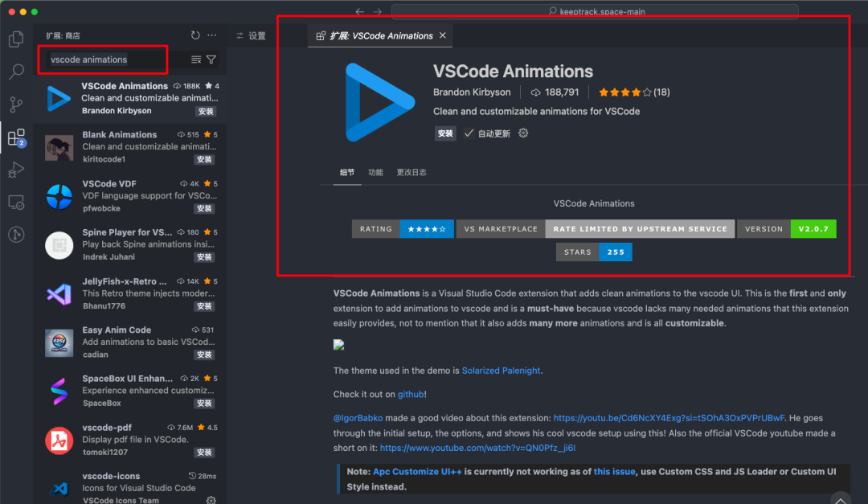Install the JellyFish-x-Retro extension
Image resolution: width=868 pixels, height=504 pixels.
tap(204, 306)
